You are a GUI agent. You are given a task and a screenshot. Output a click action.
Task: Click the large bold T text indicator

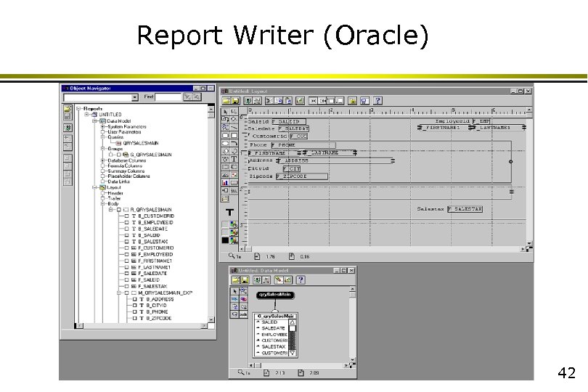(x=229, y=213)
